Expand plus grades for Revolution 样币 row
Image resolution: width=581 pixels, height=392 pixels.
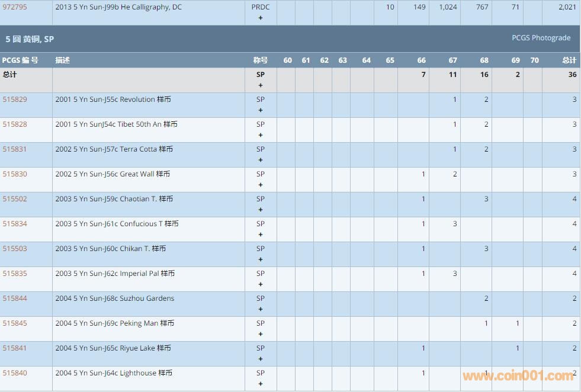(261, 110)
